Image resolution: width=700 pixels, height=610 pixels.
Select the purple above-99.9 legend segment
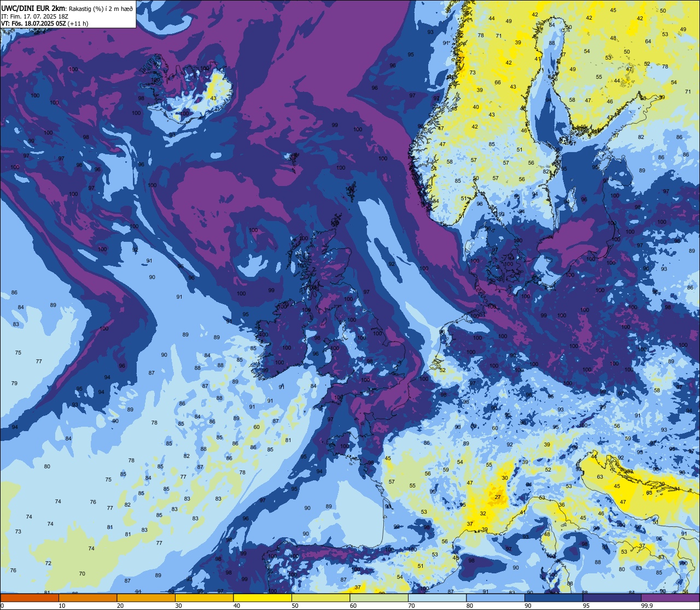click(x=670, y=597)
